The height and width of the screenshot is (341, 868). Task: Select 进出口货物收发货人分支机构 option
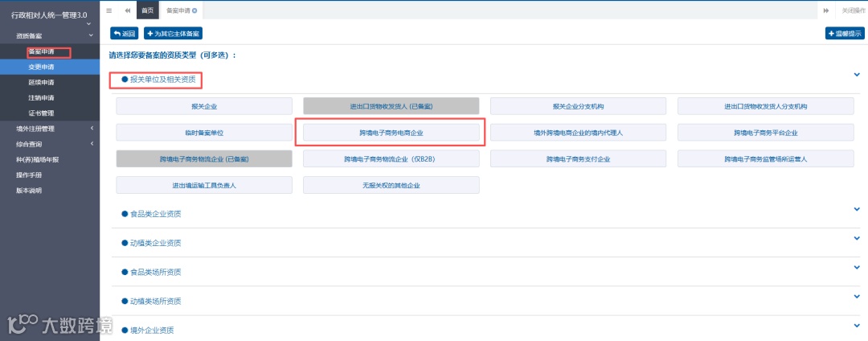(x=766, y=106)
